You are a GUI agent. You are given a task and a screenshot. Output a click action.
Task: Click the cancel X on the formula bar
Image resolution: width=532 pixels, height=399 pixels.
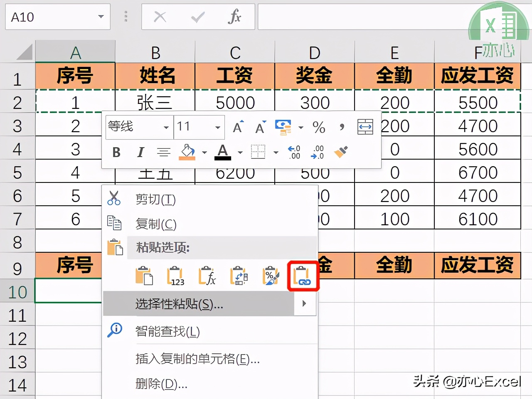coord(159,17)
